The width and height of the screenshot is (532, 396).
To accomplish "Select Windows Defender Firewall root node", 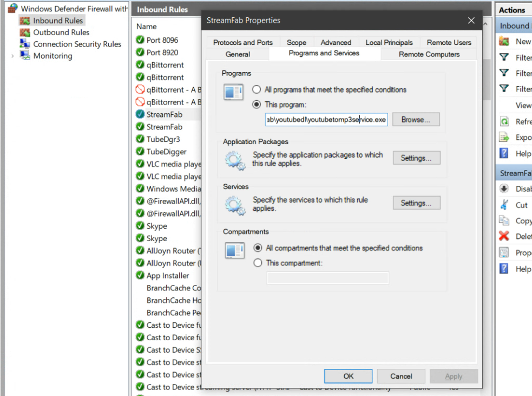I will click(x=74, y=9).
